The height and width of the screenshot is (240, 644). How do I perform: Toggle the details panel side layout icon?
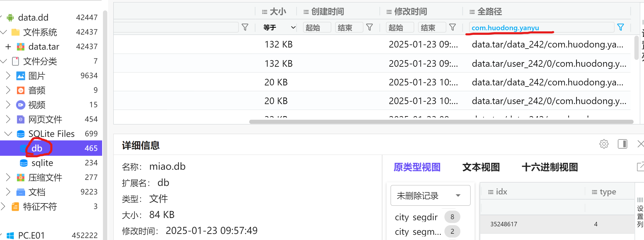(622, 144)
